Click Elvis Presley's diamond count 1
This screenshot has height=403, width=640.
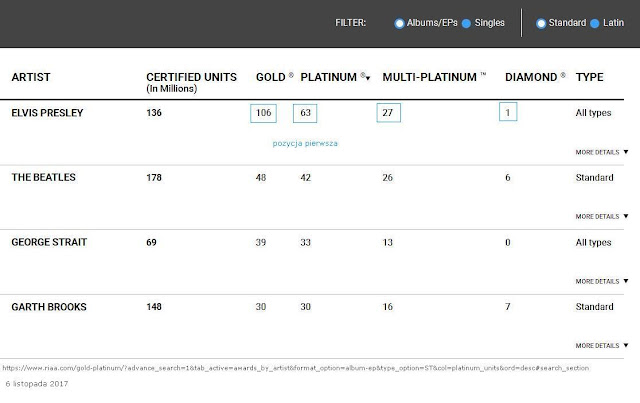[x=508, y=112]
